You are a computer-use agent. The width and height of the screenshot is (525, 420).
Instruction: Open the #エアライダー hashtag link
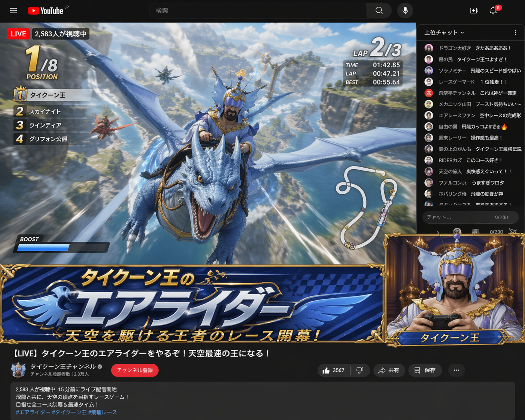33,412
